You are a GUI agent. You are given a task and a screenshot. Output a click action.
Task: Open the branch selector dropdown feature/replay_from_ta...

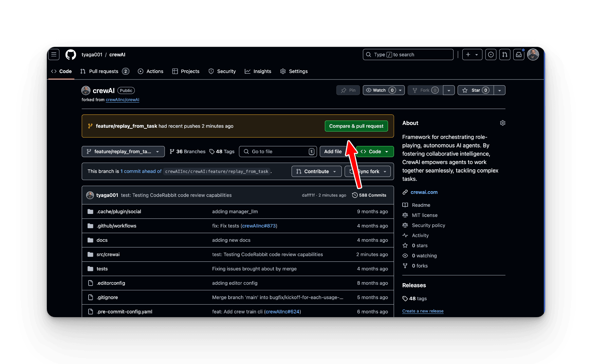[123, 151]
